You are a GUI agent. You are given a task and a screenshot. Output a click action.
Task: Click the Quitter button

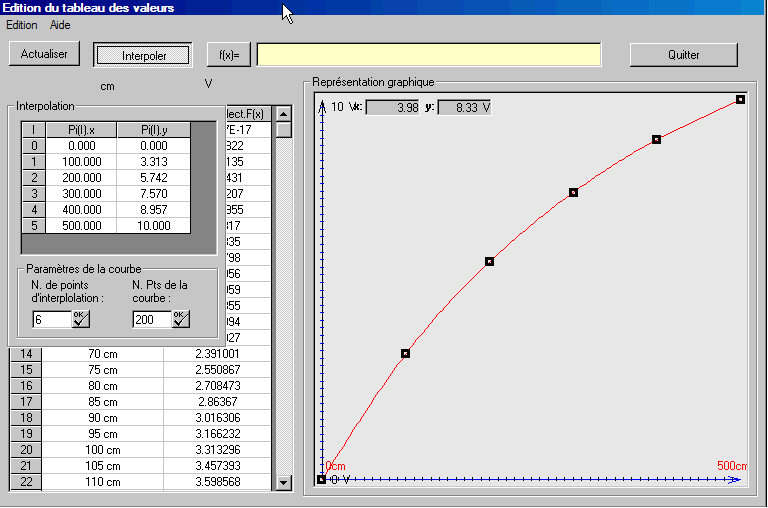pos(684,54)
